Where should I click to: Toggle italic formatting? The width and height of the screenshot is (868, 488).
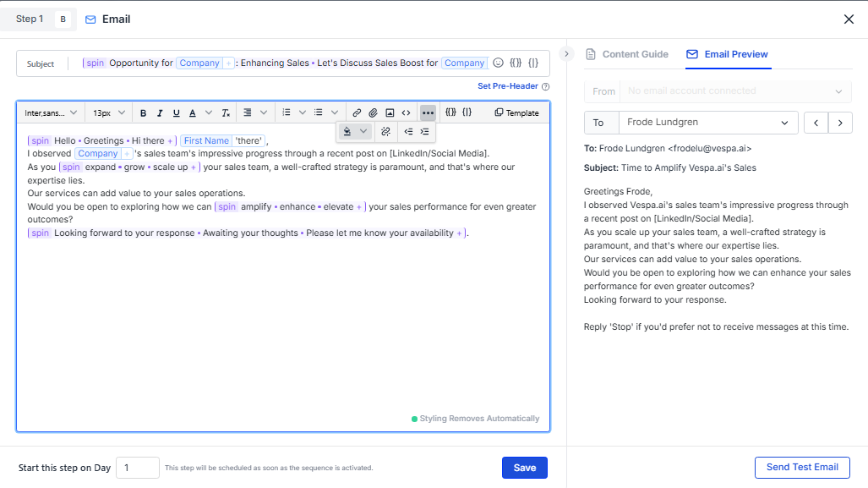[x=160, y=113]
